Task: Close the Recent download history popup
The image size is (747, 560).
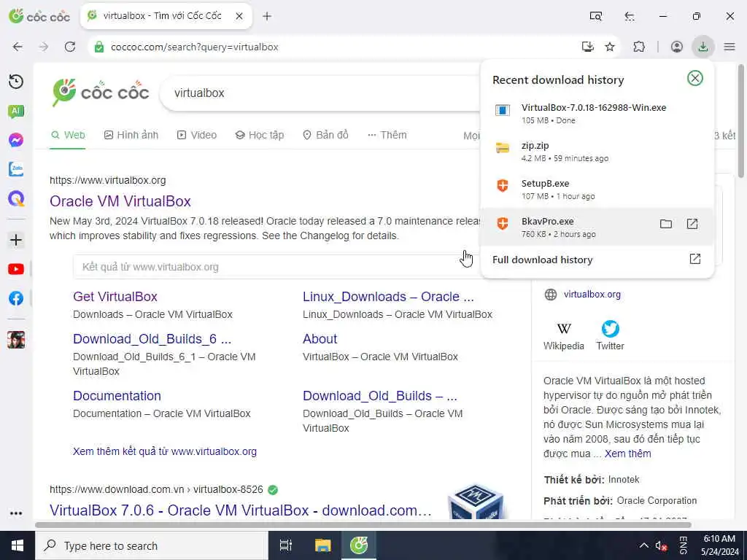Action: click(695, 78)
